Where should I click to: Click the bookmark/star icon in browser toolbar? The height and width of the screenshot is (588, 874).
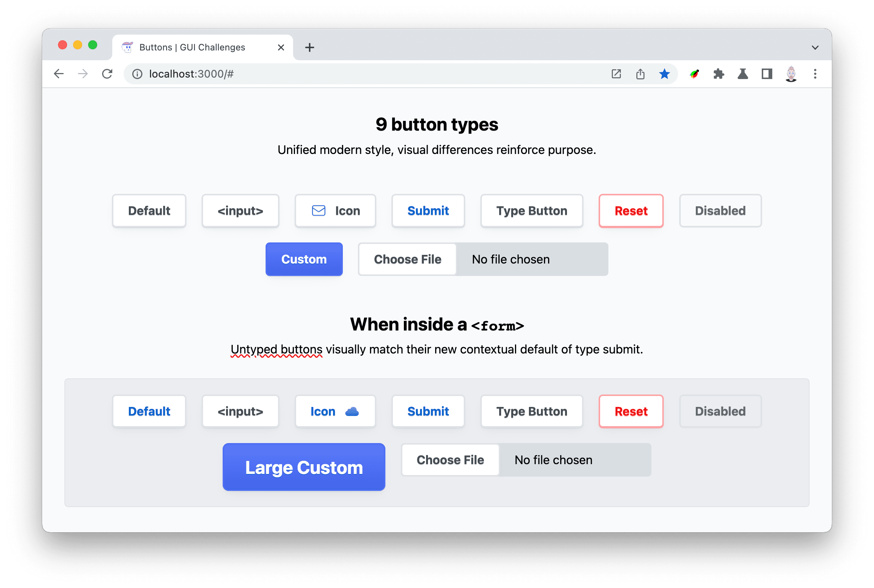click(666, 73)
